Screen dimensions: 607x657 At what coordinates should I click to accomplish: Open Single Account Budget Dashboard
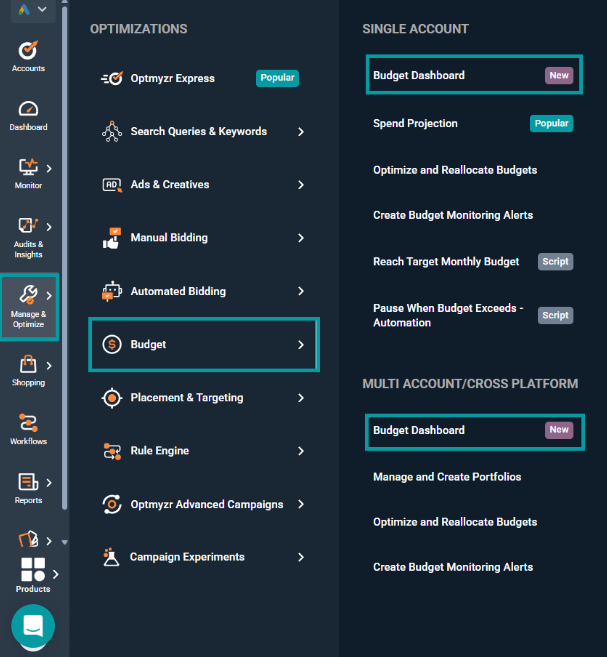(419, 75)
